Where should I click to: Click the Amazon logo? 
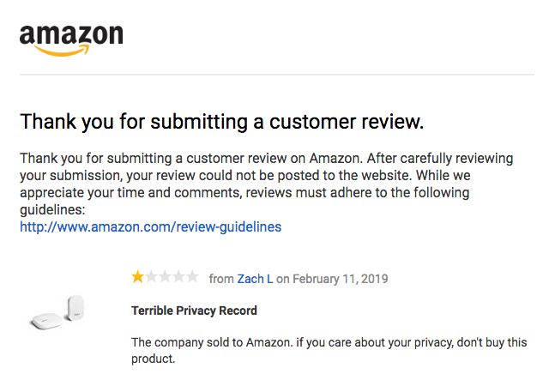(x=71, y=40)
